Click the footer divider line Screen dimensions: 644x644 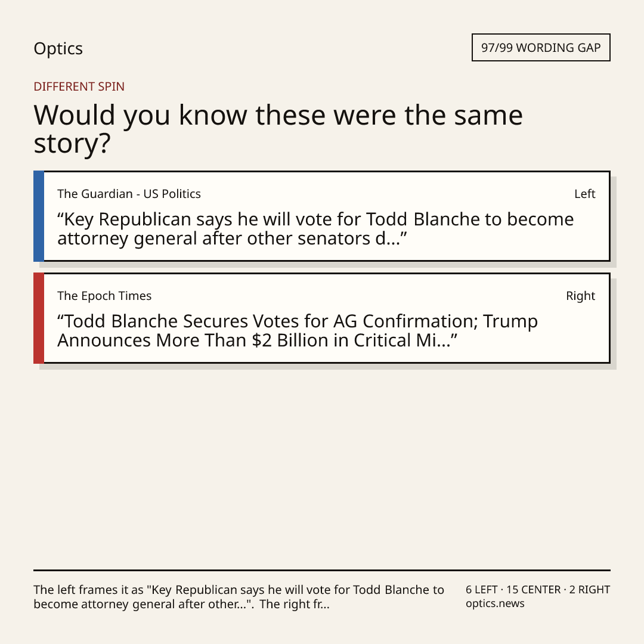pos(322,570)
